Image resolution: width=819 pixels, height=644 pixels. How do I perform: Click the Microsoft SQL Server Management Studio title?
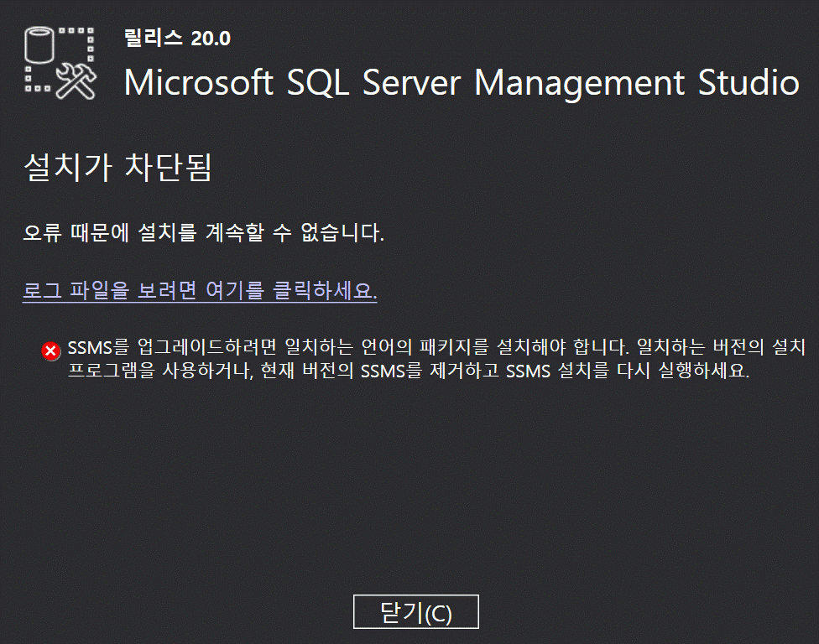[x=462, y=83]
